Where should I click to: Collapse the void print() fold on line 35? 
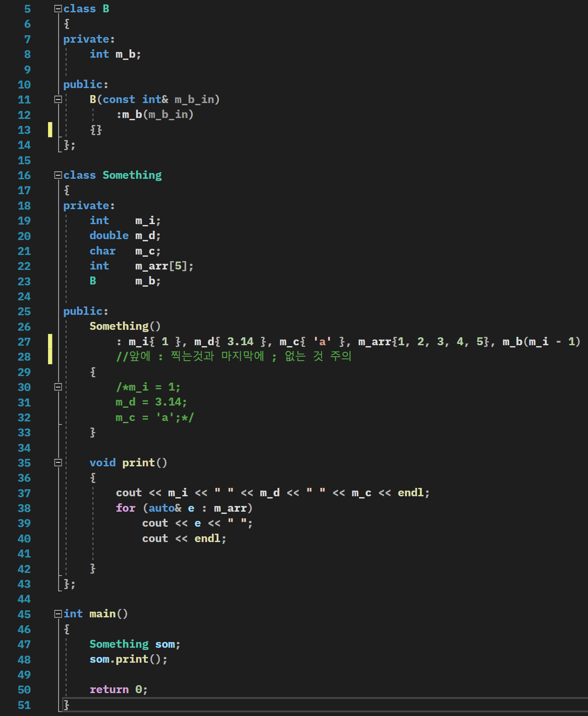click(x=58, y=463)
